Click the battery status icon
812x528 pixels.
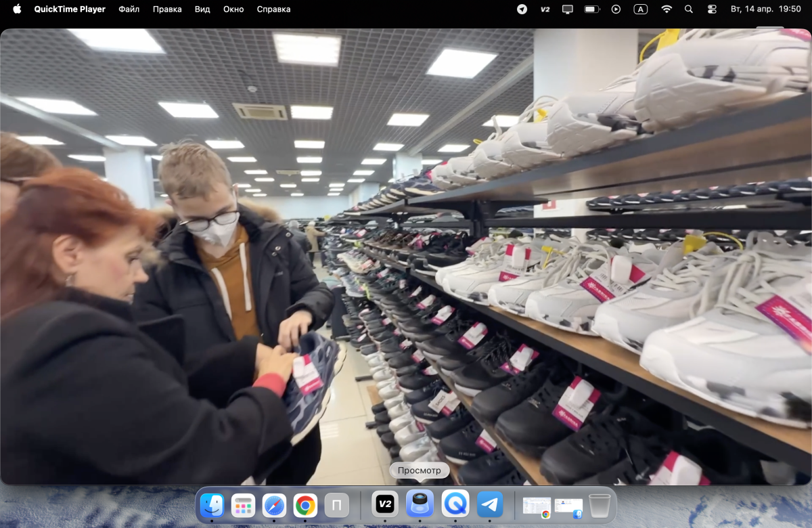(x=592, y=9)
